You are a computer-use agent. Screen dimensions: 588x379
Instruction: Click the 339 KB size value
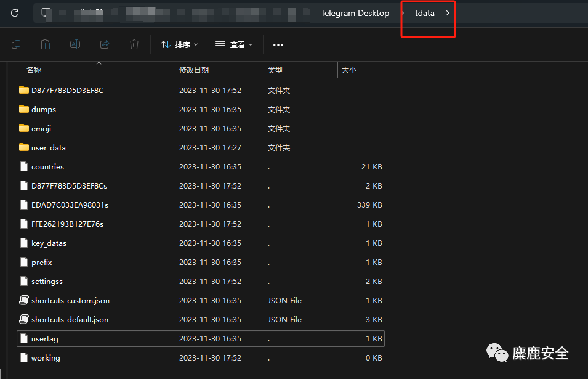(x=369, y=205)
